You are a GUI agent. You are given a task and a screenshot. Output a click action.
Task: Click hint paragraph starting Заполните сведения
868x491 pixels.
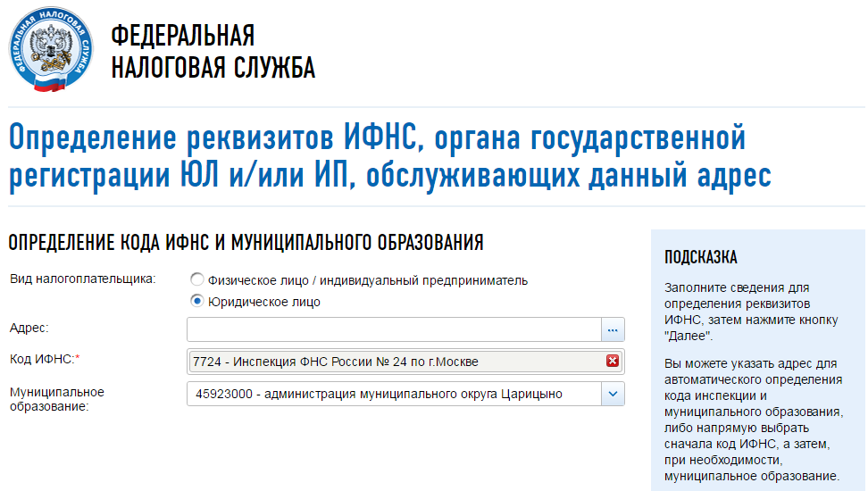tap(751, 312)
